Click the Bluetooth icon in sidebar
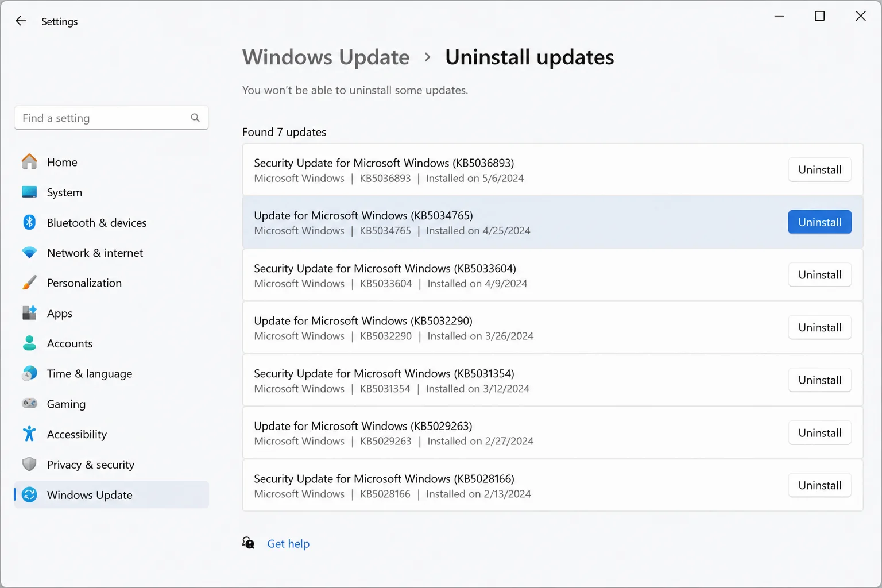This screenshot has height=588, width=882. point(29,222)
